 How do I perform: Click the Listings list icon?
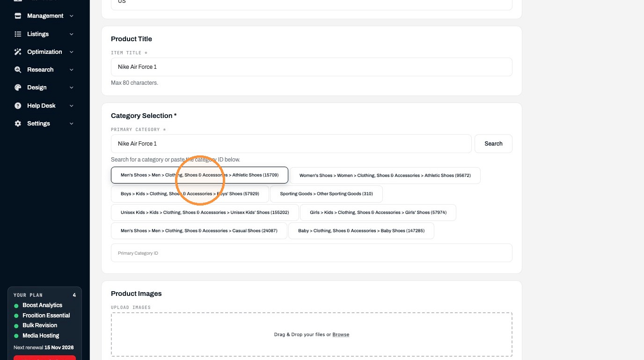pyautogui.click(x=18, y=34)
